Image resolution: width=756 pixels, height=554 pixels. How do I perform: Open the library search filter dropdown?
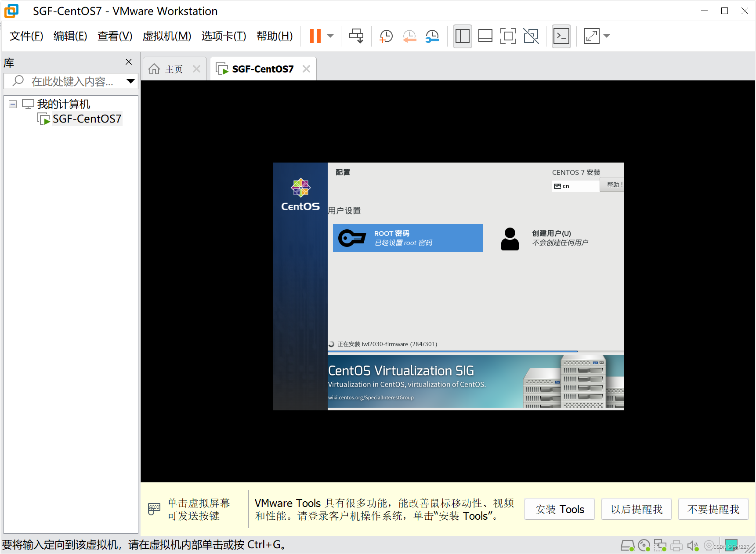tap(130, 81)
